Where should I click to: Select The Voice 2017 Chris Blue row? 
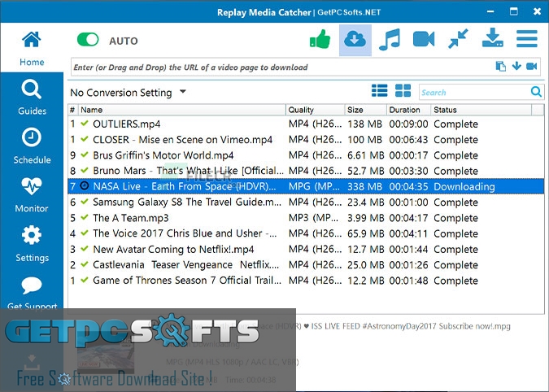(x=306, y=233)
